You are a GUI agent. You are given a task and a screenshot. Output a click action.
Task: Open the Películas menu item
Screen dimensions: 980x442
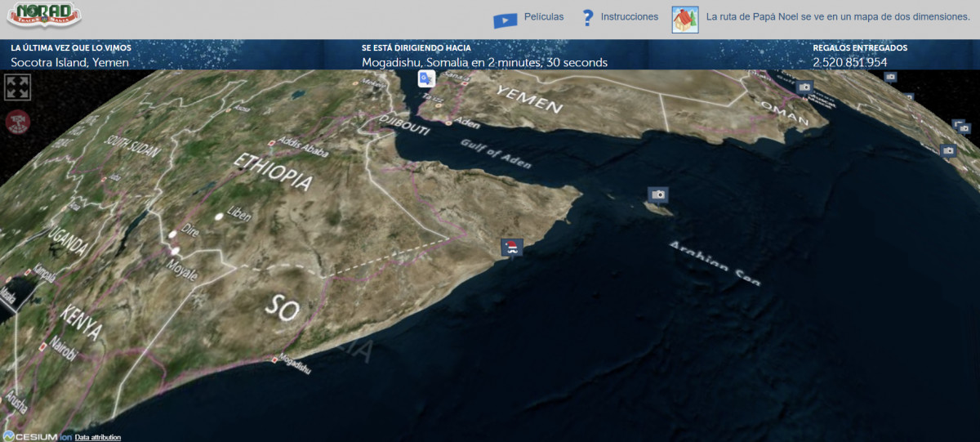pyautogui.click(x=544, y=17)
